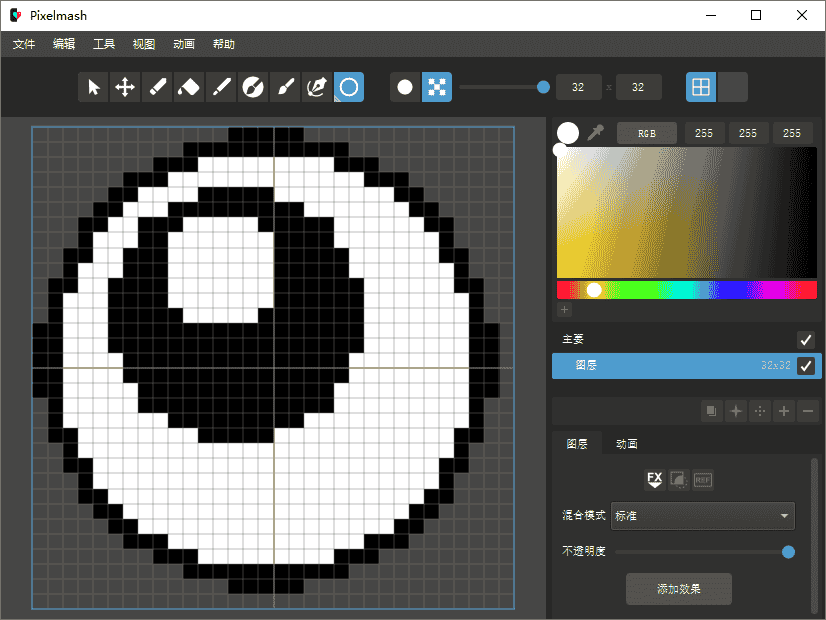Select the Eraser tool
The height and width of the screenshot is (620, 826).
pyautogui.click(x=157, y=87)
